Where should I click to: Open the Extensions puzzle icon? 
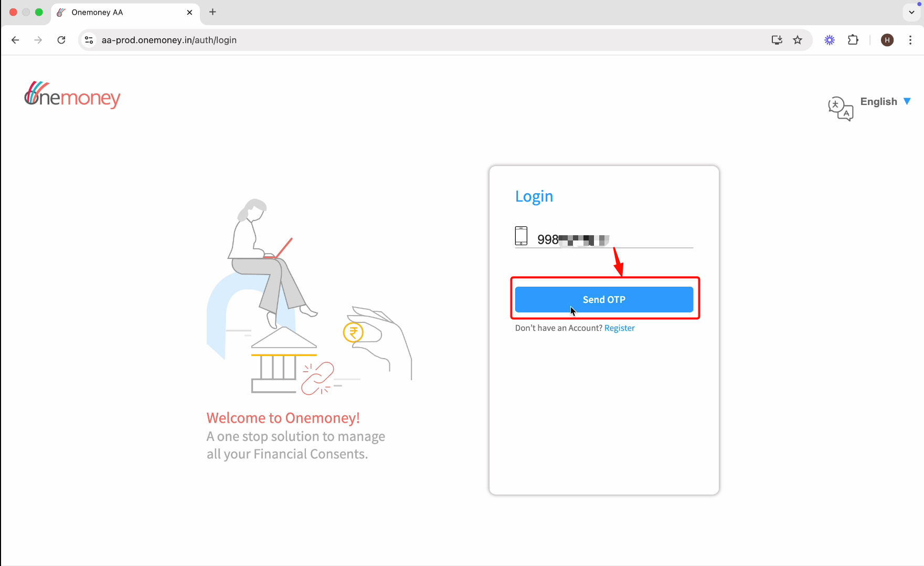click(853, 40)
